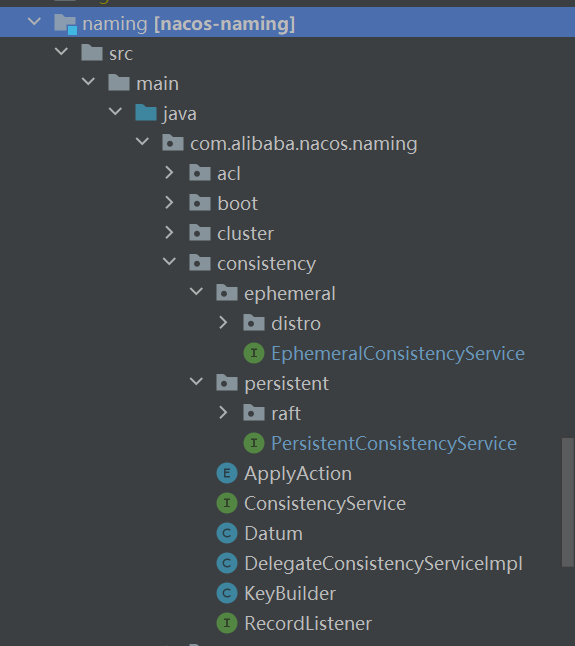Expand the boot package

[169, 203]
